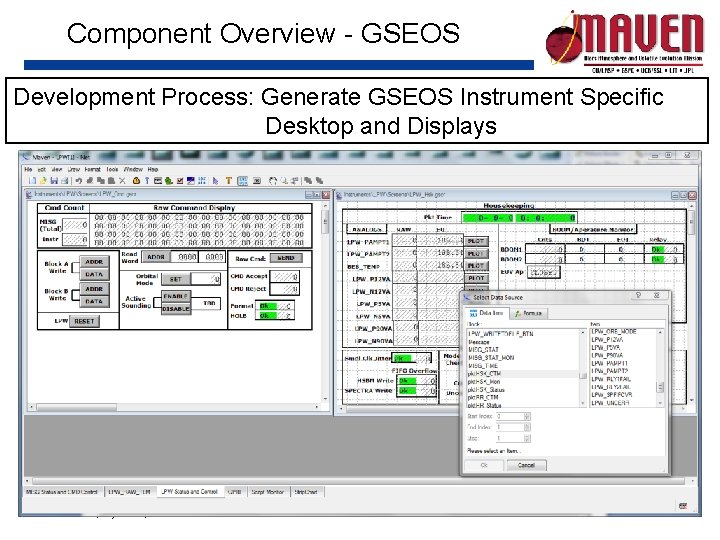Screen dimensions: 720x540
Task: Click the Copy toolbar icon
Action: coord(101,181)
